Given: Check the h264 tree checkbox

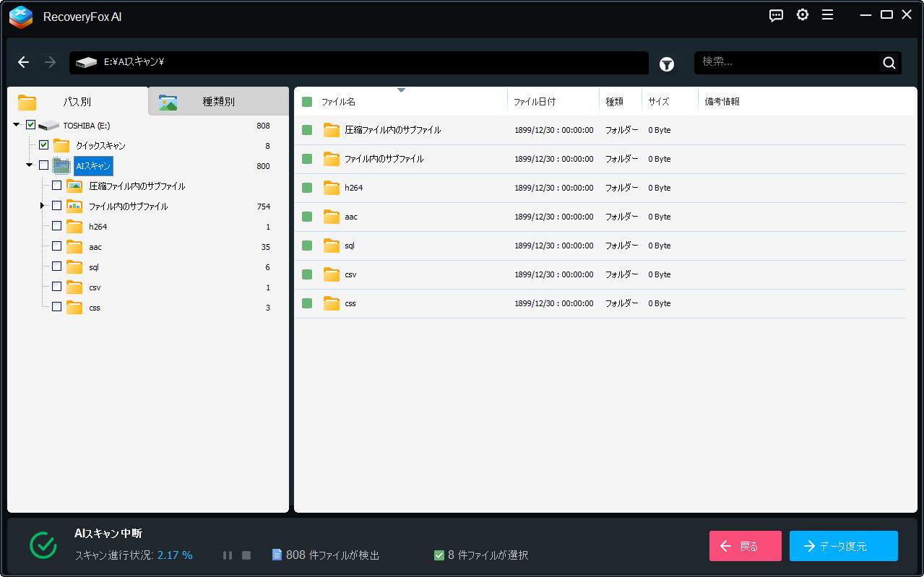Looking at the screenshot, I should click(56, 226).
